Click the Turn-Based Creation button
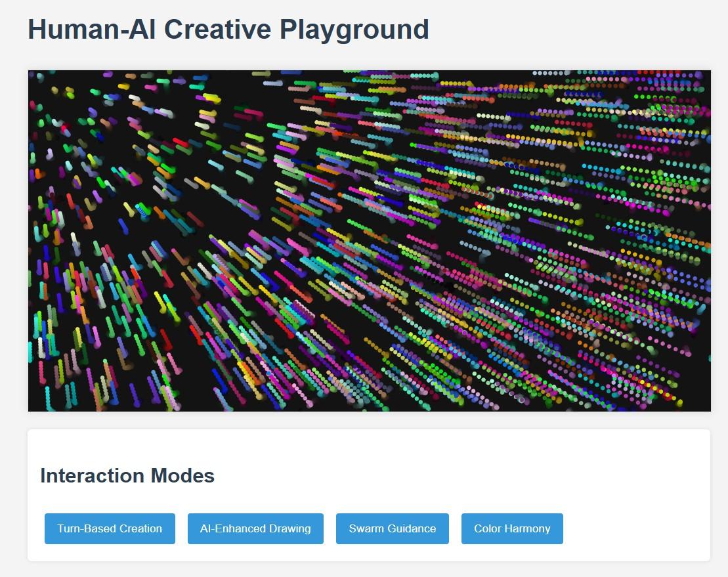The image size is (728, 577). coord(109,528)
